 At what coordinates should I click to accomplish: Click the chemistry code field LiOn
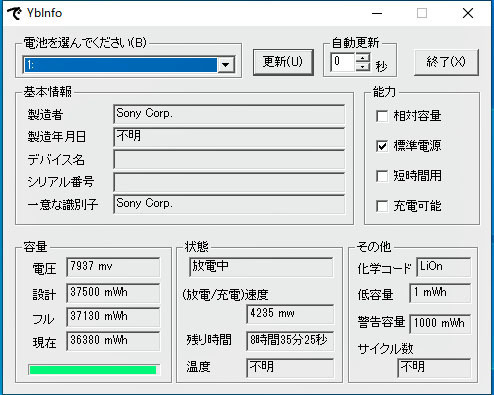pos(444,267)
